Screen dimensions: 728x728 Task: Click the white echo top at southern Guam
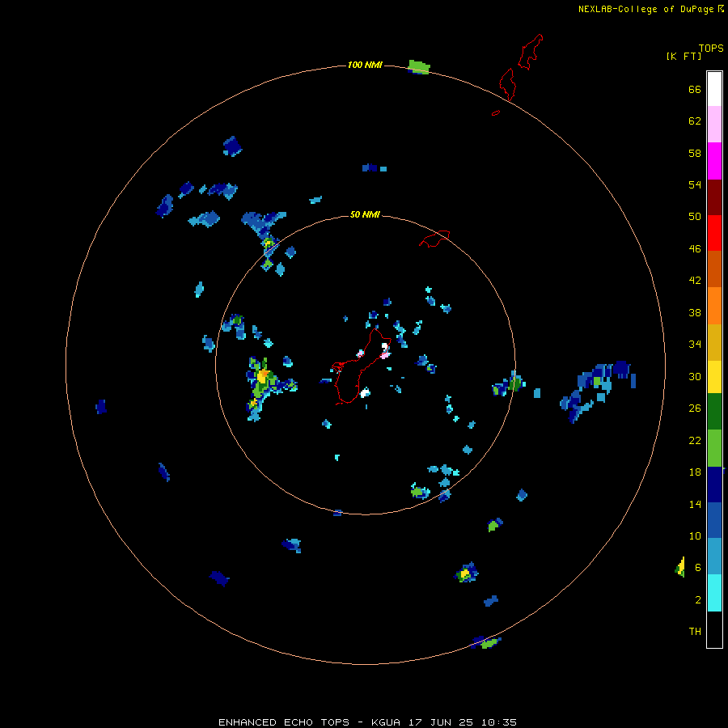366,393
